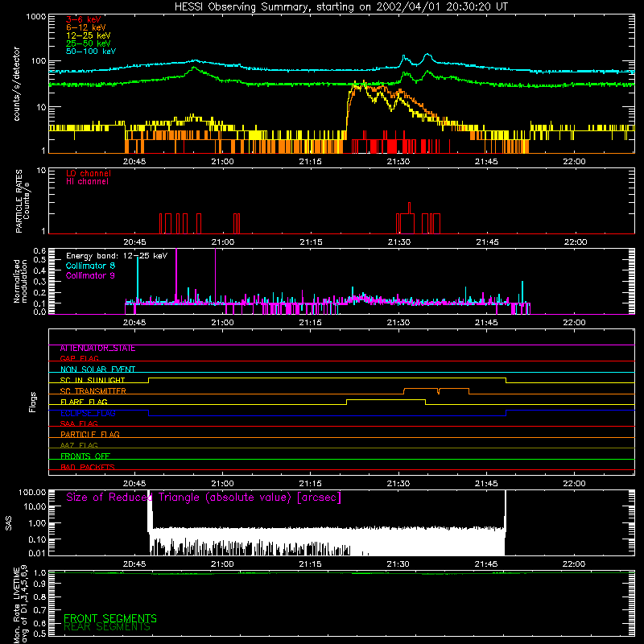Screen dimensions: 644x644
Task: Click the tall magenta Collimator 9 spike before 21:00
Action: click(215, 276)
